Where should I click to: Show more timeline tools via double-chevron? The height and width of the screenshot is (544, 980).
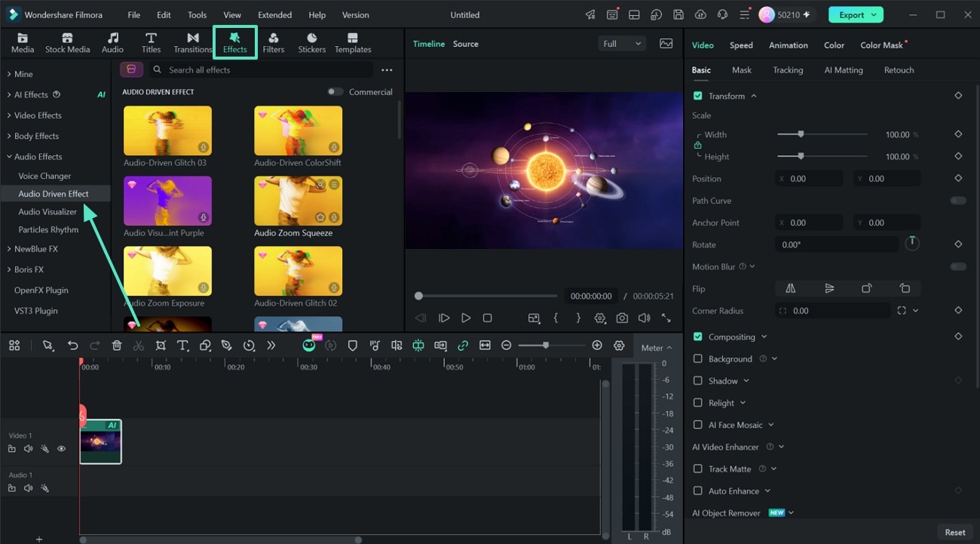[271, 346]
